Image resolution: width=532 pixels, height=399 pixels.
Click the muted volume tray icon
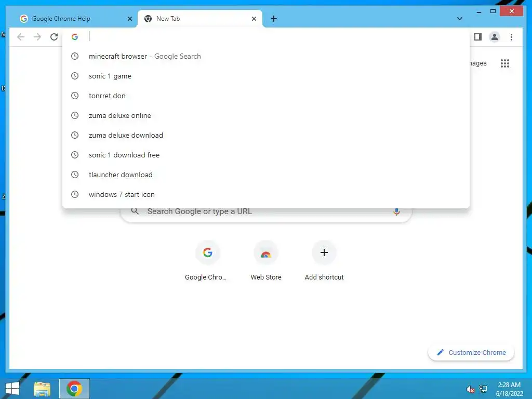coord(470,389)
